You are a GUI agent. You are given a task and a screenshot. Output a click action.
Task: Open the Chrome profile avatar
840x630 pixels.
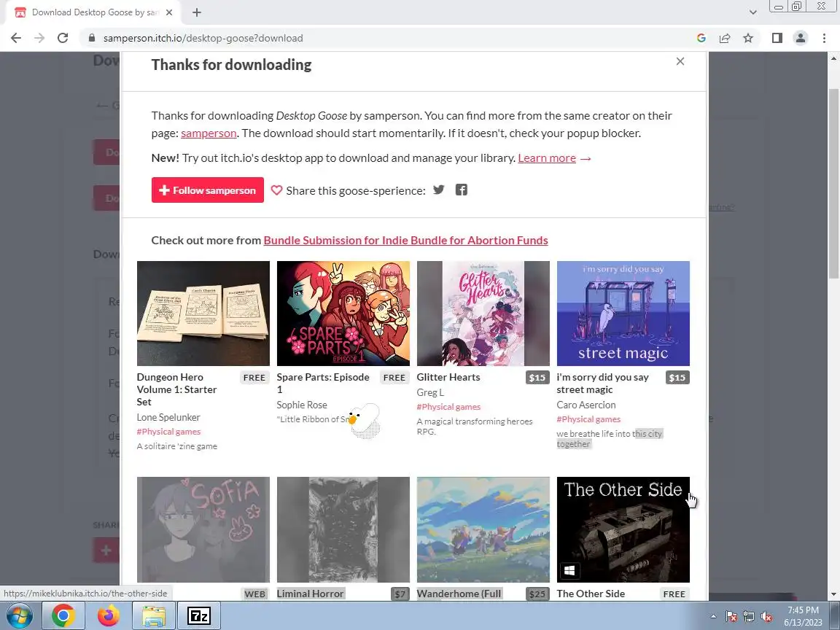(801, 38)
